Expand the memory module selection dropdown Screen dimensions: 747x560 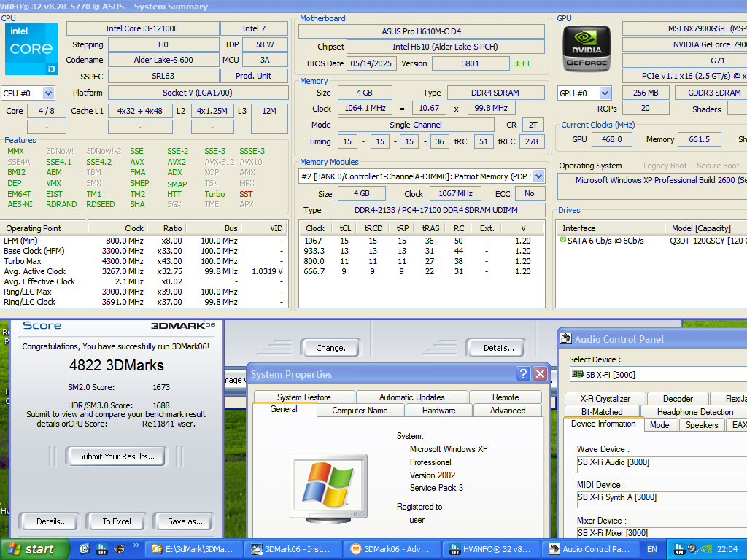pyautogui.click(x=538, y=176)
